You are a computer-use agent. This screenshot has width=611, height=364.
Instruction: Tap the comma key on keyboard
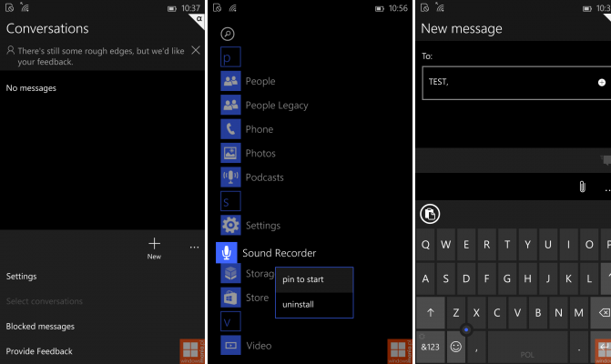476,347
